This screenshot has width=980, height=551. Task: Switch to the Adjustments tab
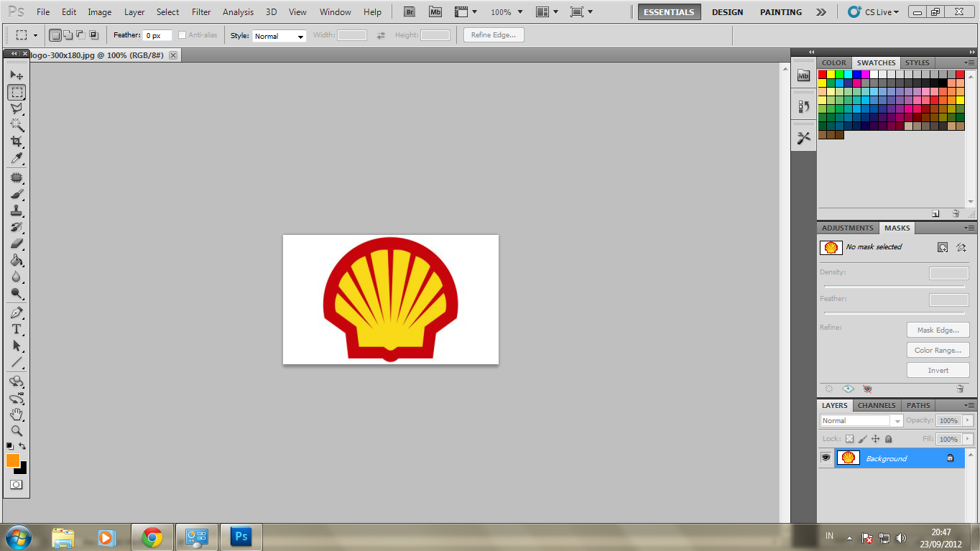pos(848,228)
